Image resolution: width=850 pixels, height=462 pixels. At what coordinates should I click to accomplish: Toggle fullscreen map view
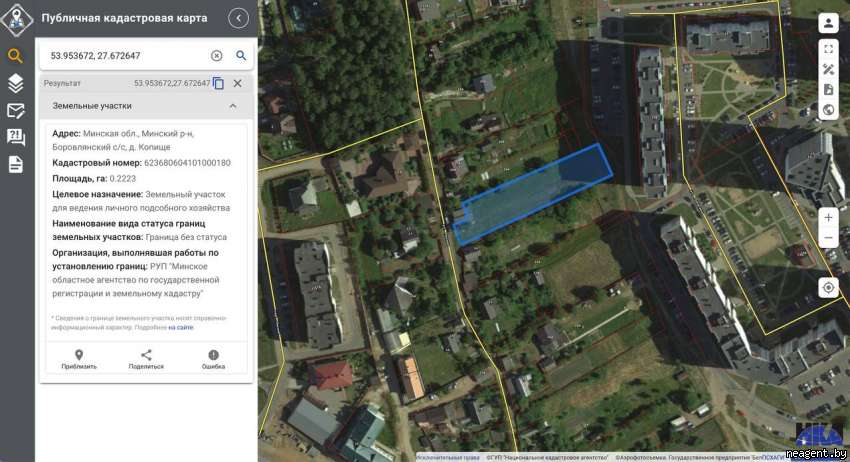click(x=828, y=48)
